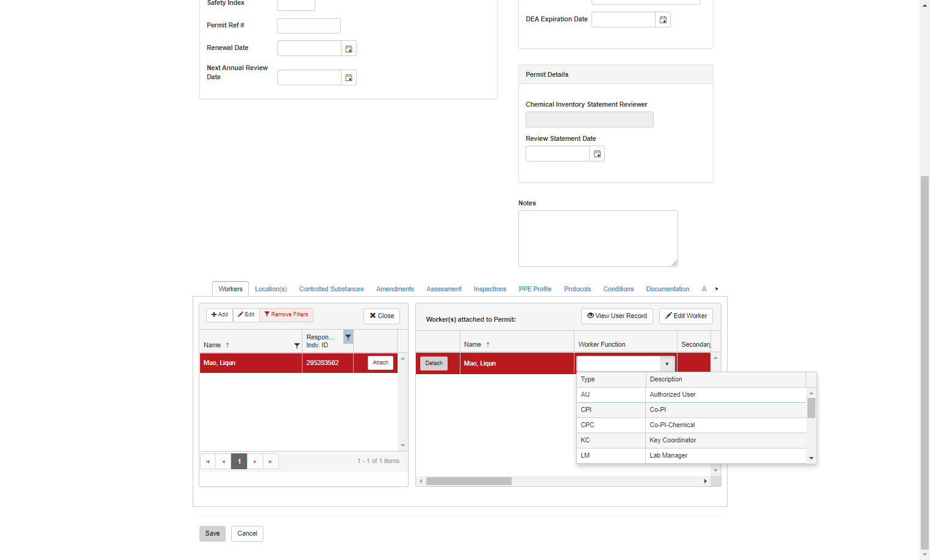
Task: Open the Amendments tab
Action: click(x=395, y=289)
